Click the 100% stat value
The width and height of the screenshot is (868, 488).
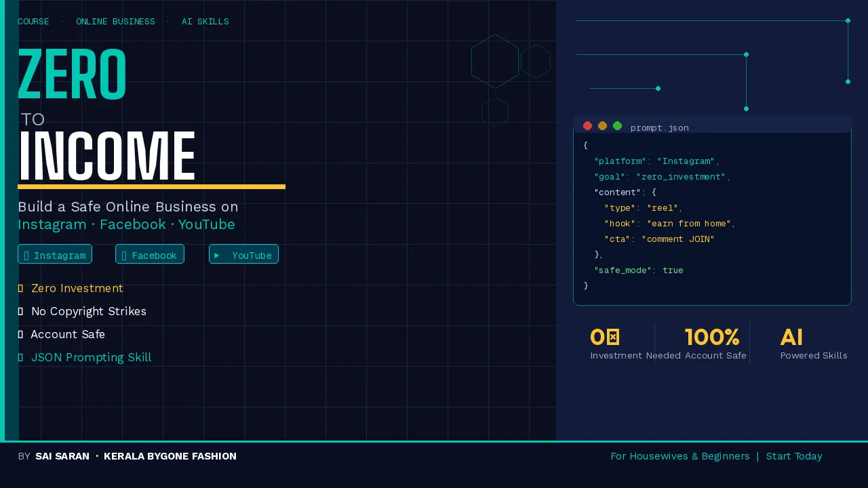click(712, 338)
